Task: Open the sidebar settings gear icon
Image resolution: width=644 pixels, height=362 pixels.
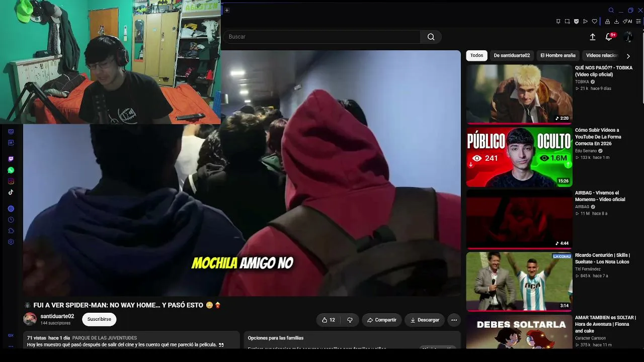Action: coord(11,242)
